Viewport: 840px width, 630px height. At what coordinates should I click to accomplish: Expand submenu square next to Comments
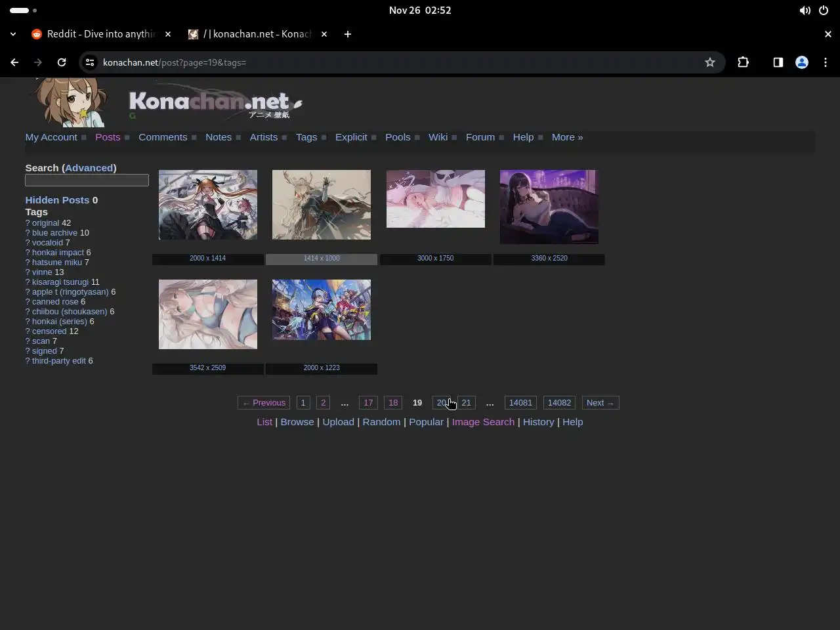[194, 138]
